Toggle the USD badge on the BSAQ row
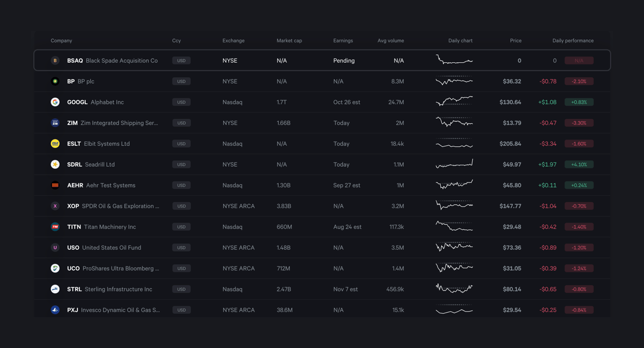 [181, 61]
